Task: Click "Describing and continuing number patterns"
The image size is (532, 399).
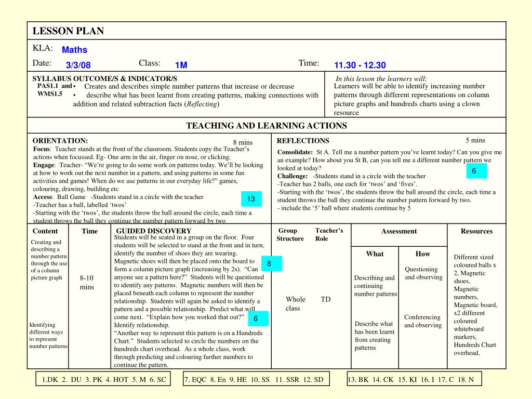Action: [x=376, y=286]
